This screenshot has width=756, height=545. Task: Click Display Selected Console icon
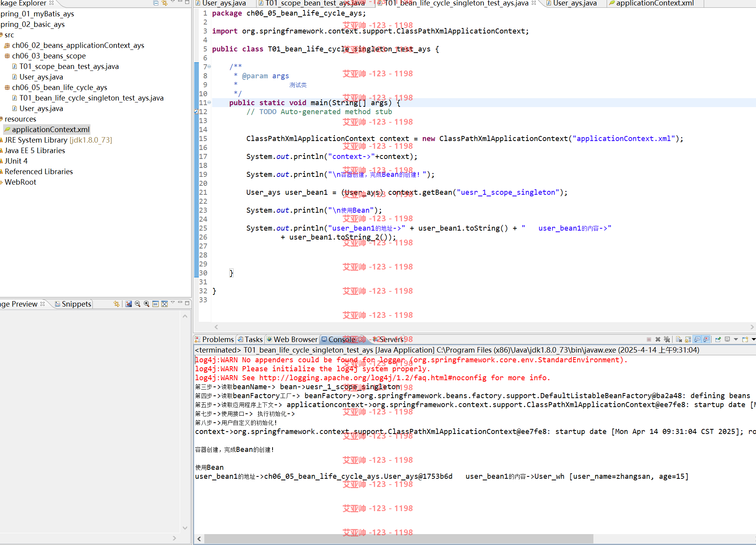click(728, 339)
